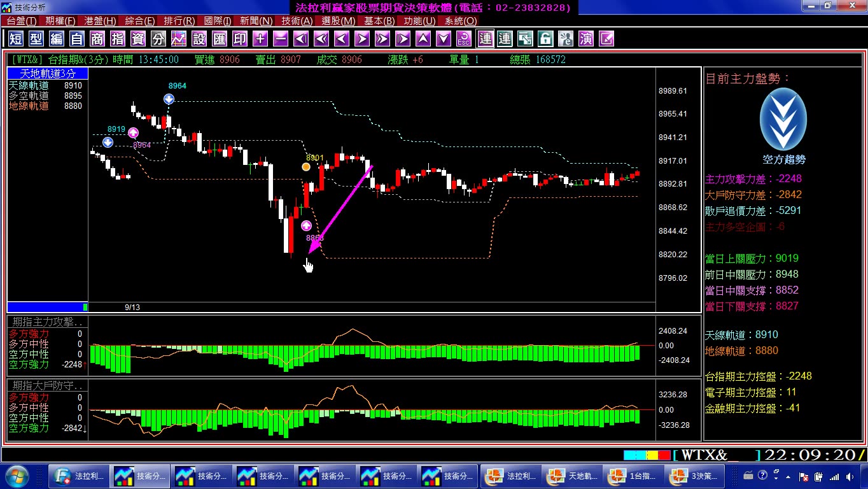Image resolution: width=868 pixels, height=489 pixels.
Task: Toggle the highlighted 連 link button
Action: 486,39
